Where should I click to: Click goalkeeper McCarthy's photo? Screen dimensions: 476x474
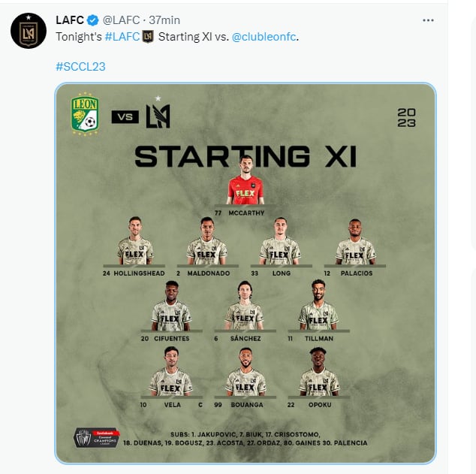point(245,183)
